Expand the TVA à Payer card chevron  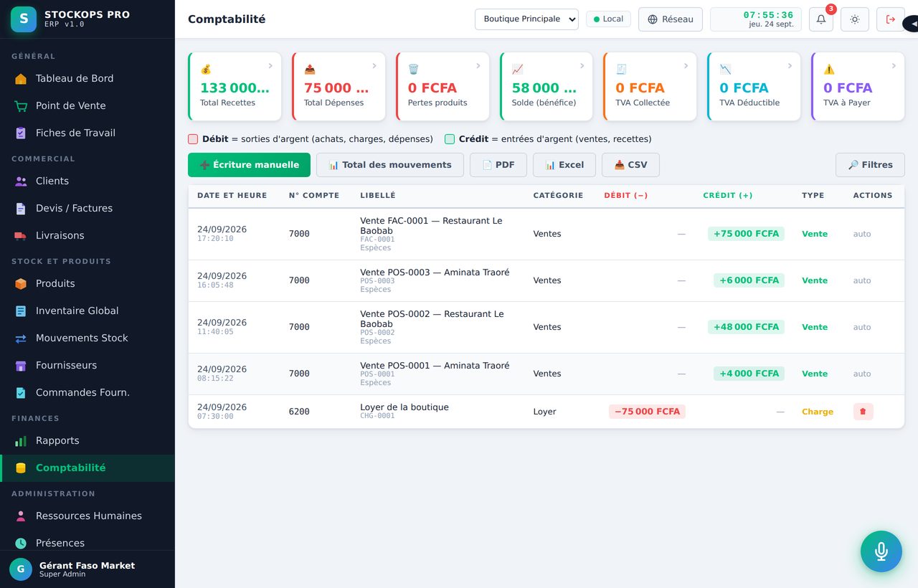point(894,66)
